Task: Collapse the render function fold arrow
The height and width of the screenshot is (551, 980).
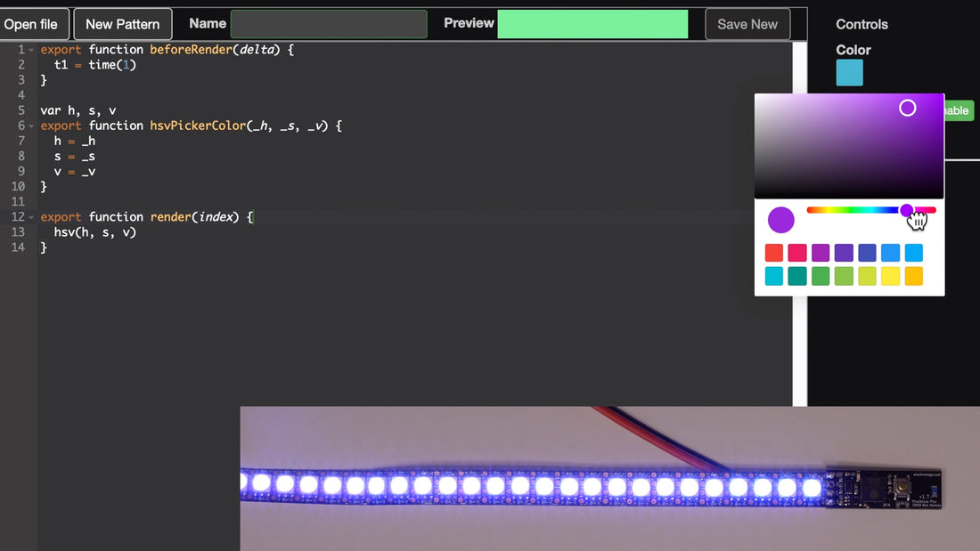Action: (x=30, y=216)
